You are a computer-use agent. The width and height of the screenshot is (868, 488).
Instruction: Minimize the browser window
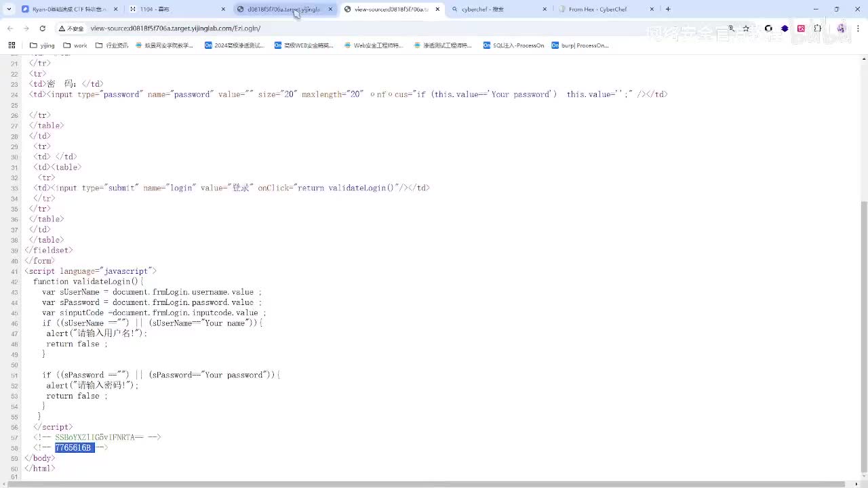tap(816, 9)
